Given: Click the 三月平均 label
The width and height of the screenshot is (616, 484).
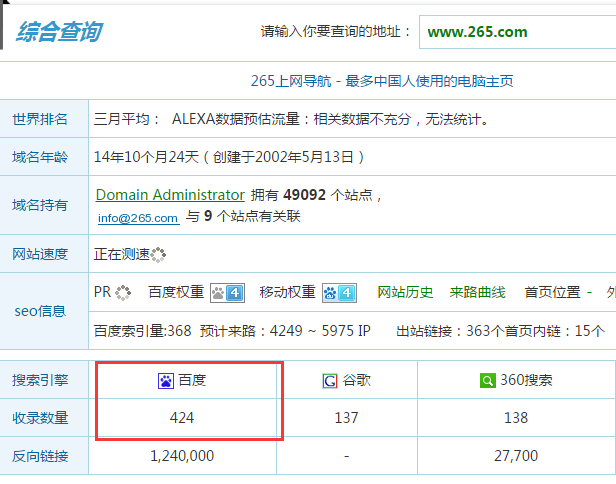Looking at the screenshot, I should (126, 119).
